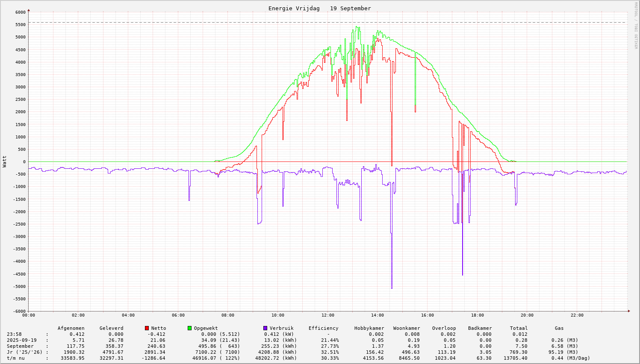Image resolution: width=640 pixels, height=364 pixels.
Task: Select the 18:00 time axis marker
Action: point(477,315)
